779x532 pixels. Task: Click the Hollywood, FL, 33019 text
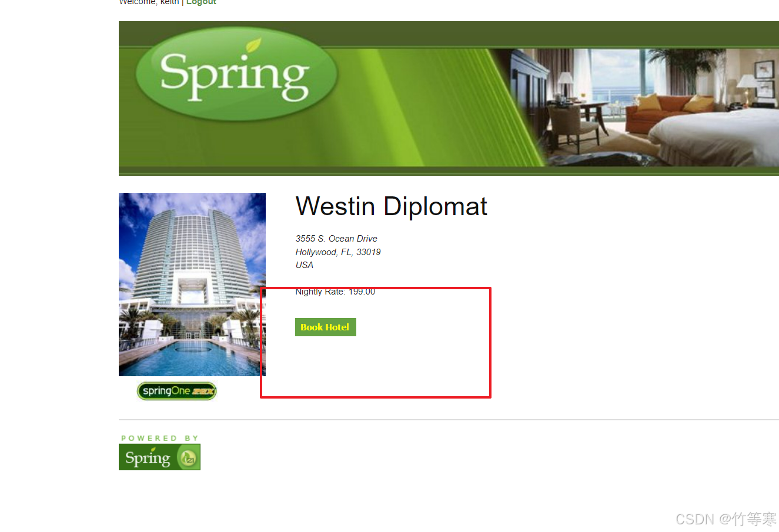click(x=338, y=252)
